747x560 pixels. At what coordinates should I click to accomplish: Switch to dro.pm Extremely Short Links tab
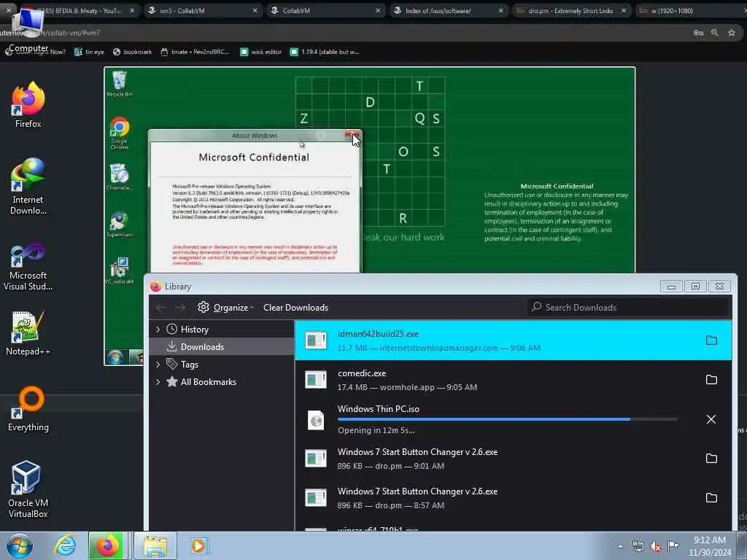pyautogui.click(x=572, y=10)
